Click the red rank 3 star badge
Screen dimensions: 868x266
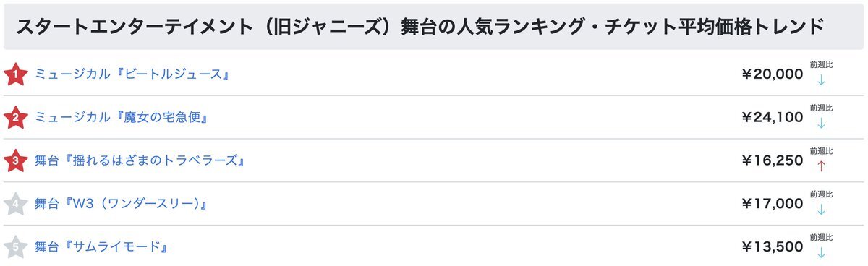15,160
